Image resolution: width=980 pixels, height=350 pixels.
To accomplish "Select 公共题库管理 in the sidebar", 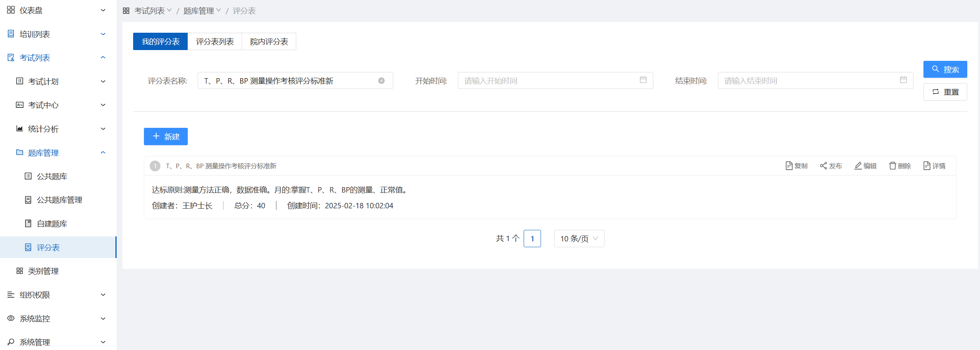I will point(59,200).
